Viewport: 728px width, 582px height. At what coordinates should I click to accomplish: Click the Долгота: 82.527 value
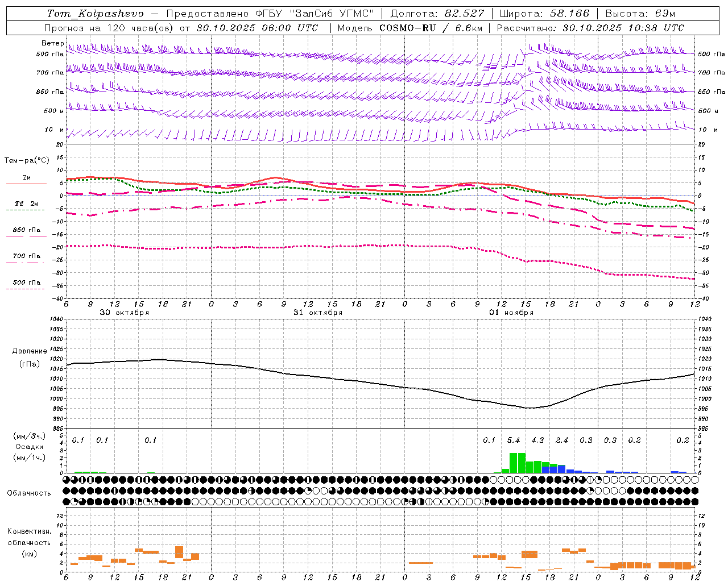(x=437, y=14)
